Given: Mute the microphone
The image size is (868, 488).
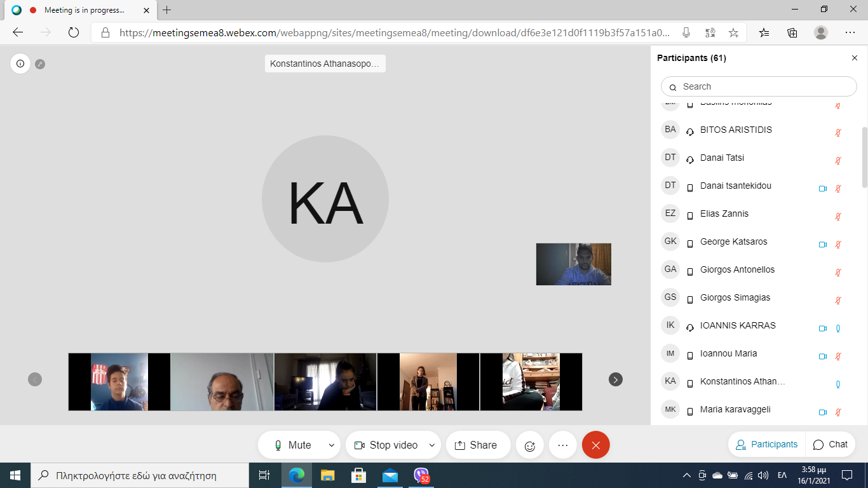Looking at the screenshot, I should point(292,445).
